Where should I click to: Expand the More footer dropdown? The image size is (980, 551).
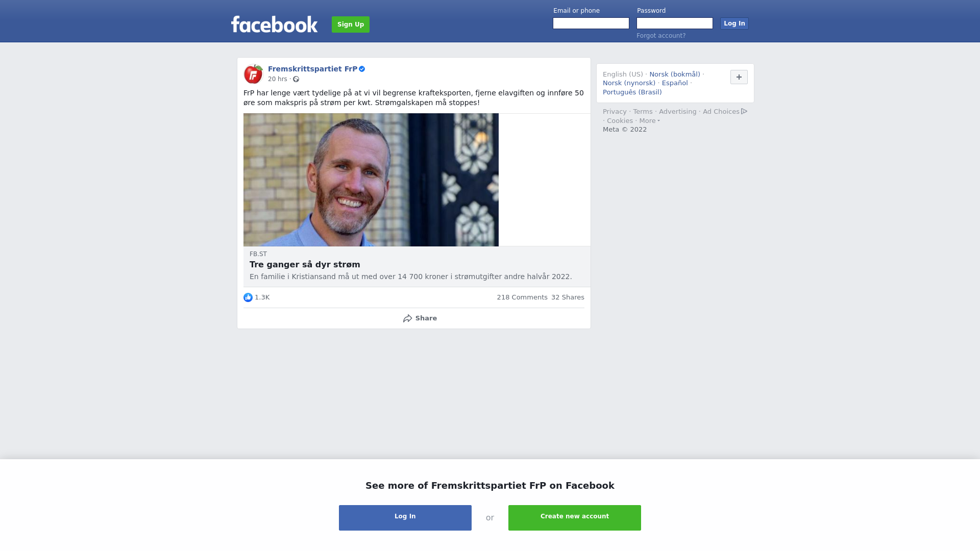point(649,121)
